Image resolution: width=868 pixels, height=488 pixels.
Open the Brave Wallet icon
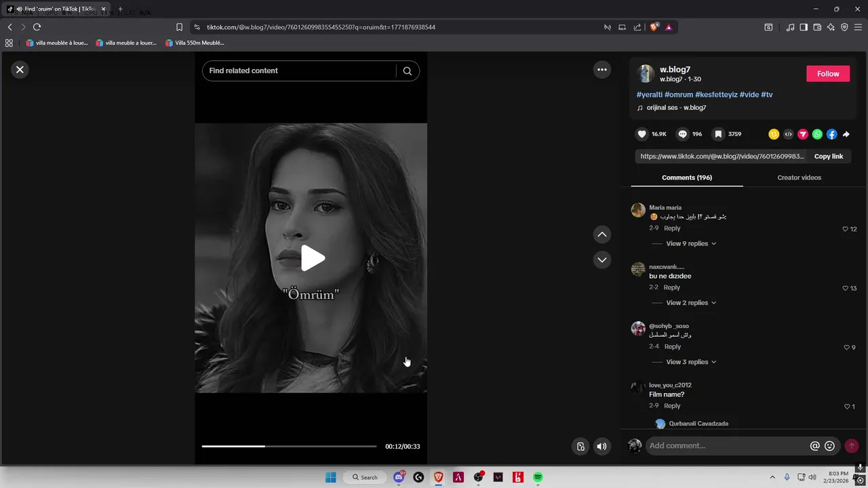(x=817, y=27)
